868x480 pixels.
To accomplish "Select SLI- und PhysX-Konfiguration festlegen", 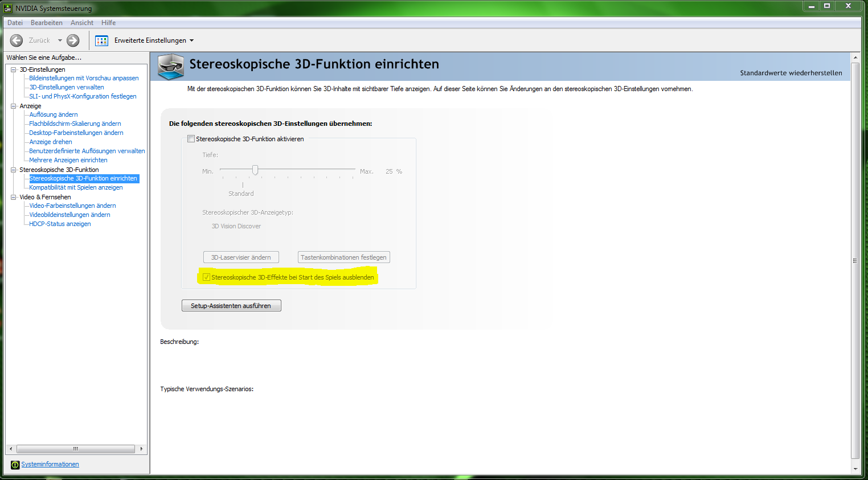I will [83, 96].
